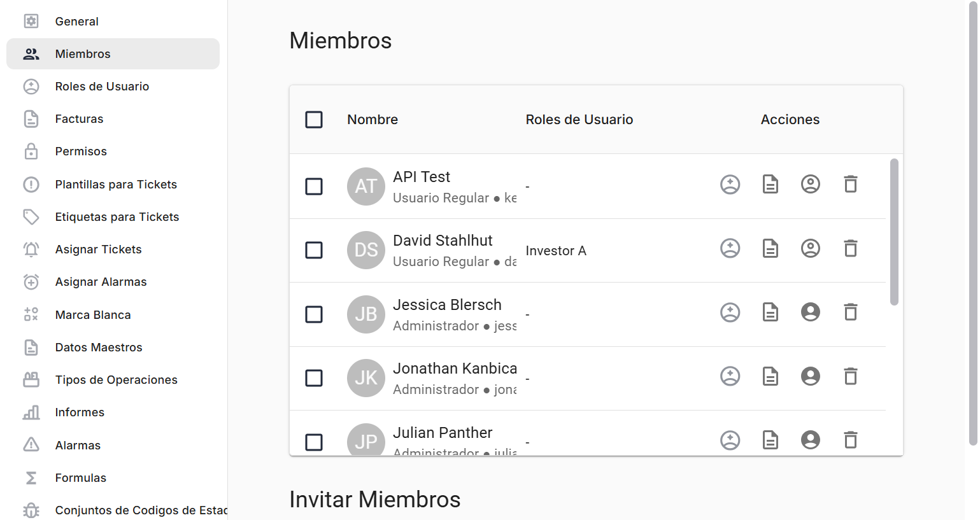Click the Nombre column header
Viewport: 980px width, 520px height.
pos(373,120)
